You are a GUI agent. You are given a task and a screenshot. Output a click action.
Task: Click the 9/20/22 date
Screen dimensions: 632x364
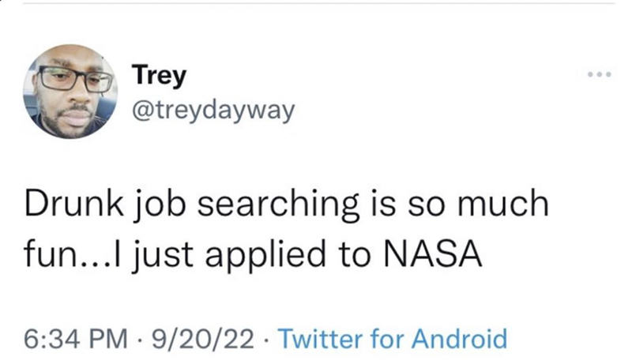click(x=195, y=340)
